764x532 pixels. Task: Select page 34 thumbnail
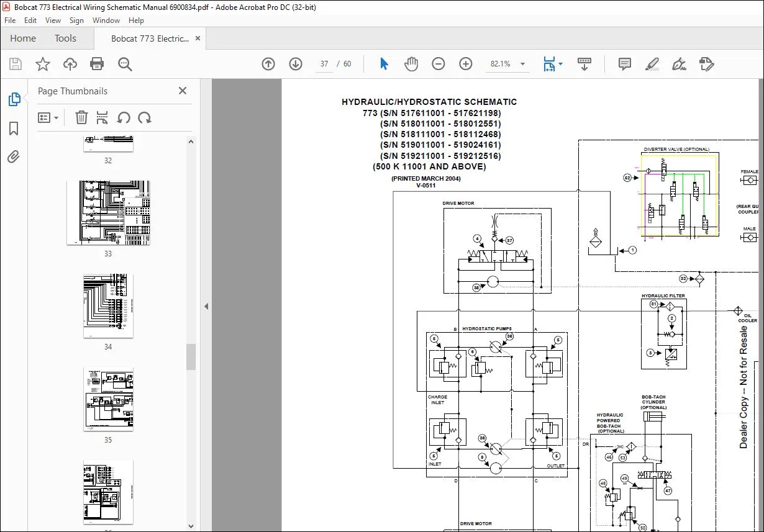[x=108, y=306]
